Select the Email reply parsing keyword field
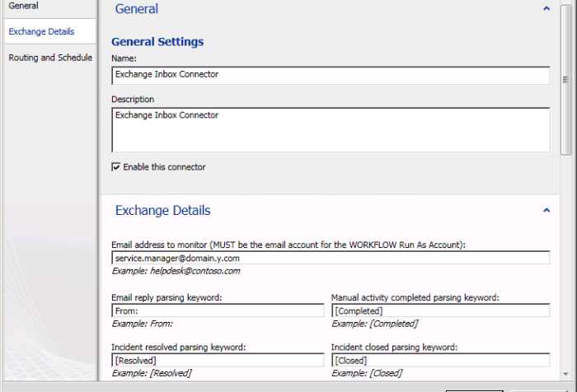Image resolution: width=577 pixels, height=392 pixels. click(218, 310)
